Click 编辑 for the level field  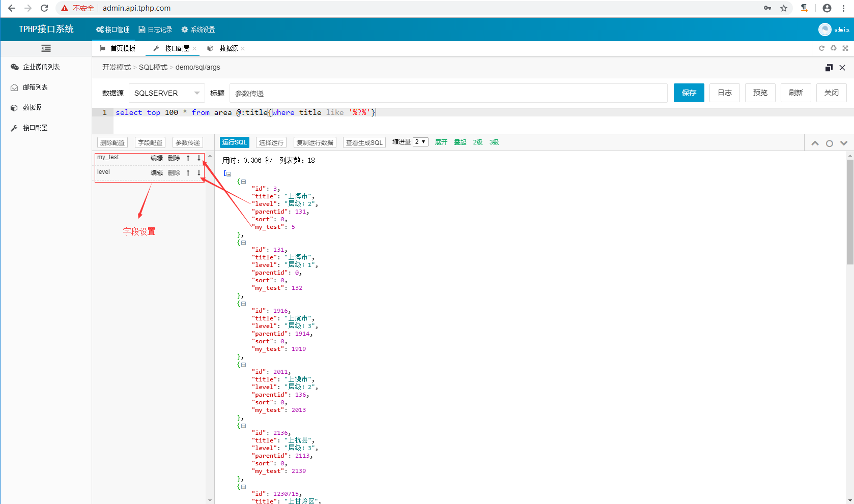tap(157, 173)
